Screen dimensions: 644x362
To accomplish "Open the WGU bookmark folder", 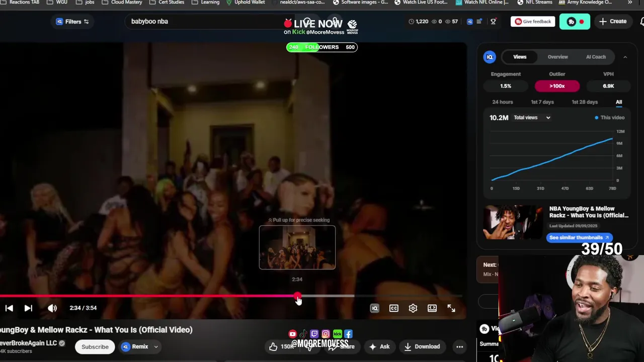I will 57,3.
